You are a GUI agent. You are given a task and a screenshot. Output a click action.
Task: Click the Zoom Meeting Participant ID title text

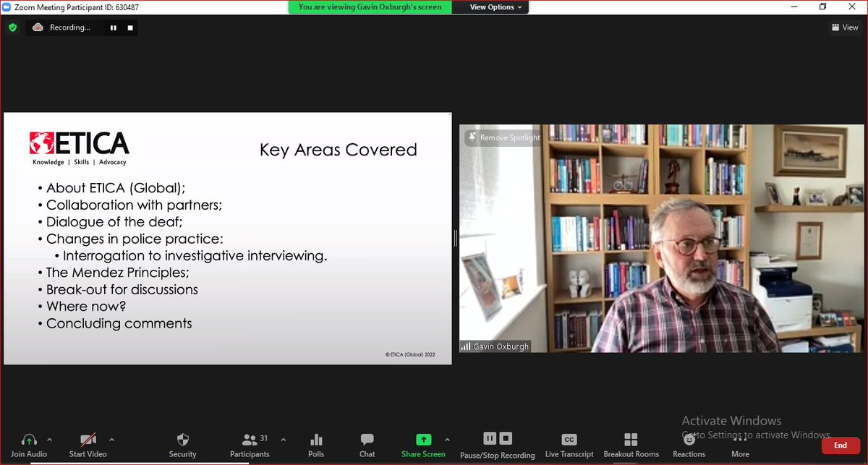tap(75, 7)
